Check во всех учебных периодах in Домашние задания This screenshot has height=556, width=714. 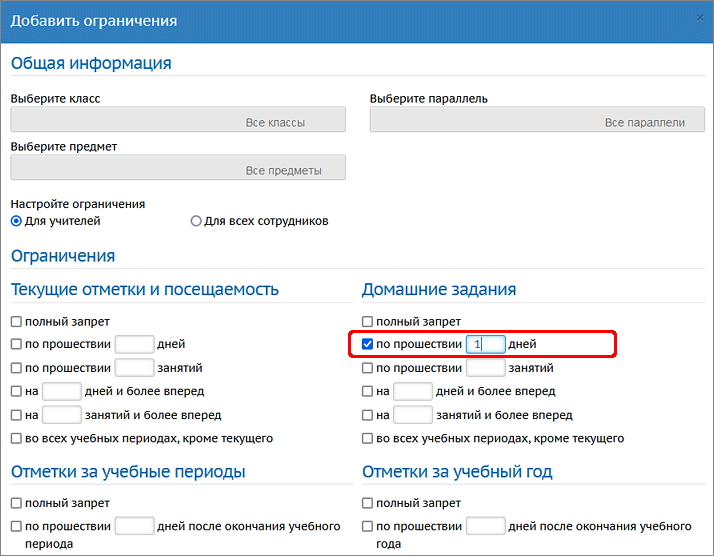coord(367,438)
